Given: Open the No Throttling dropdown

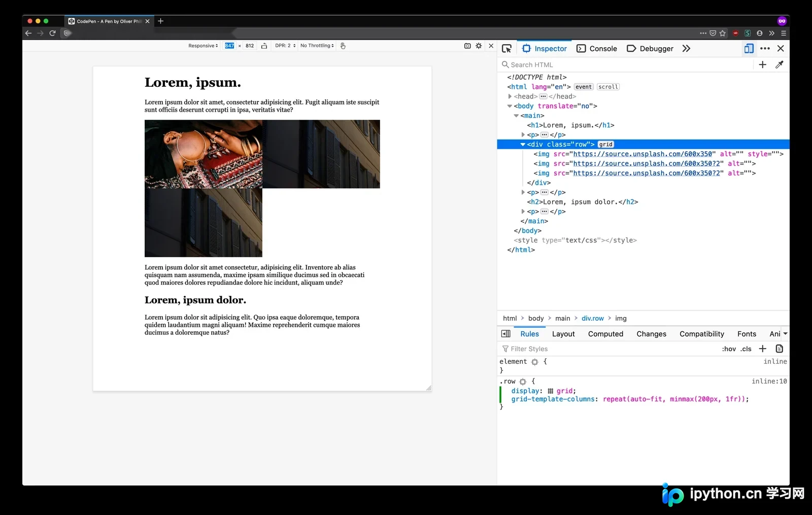Looking at the screenshot, I should coord(317,46).
